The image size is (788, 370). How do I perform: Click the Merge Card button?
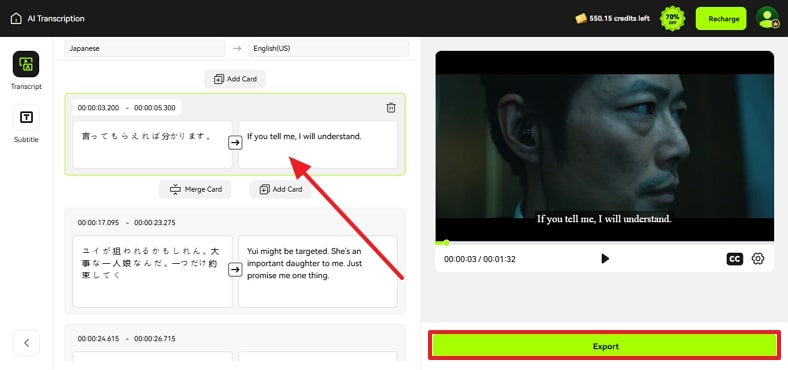tap(195, 189)
